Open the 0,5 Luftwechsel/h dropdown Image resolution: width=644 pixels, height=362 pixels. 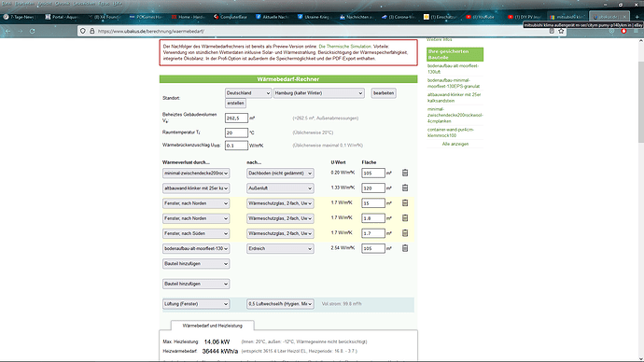tap(280, 304)
